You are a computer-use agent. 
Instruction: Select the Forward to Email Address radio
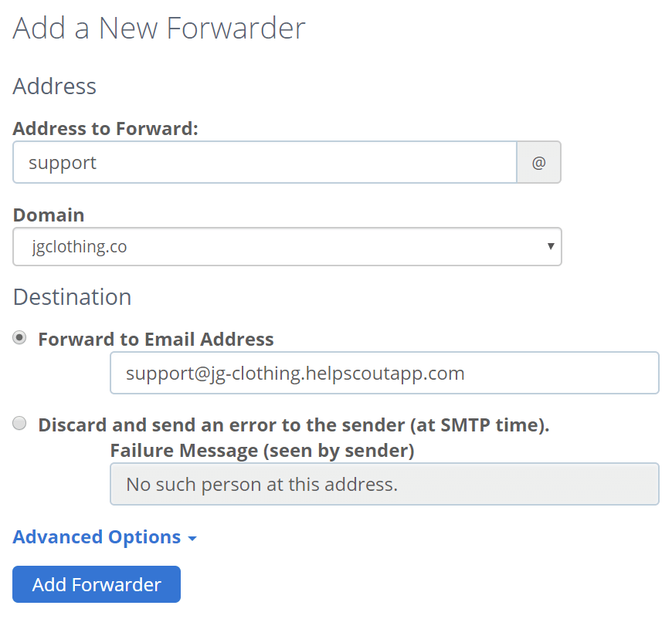(20, 338)
